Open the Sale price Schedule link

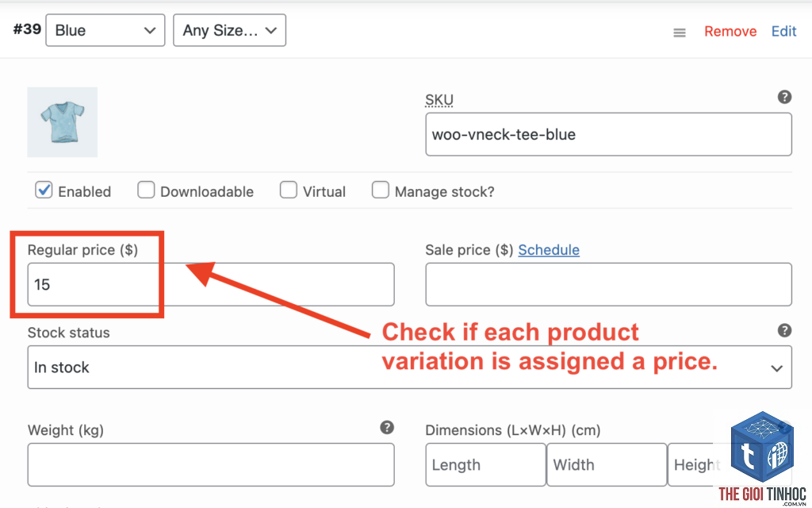coord(549,250)
